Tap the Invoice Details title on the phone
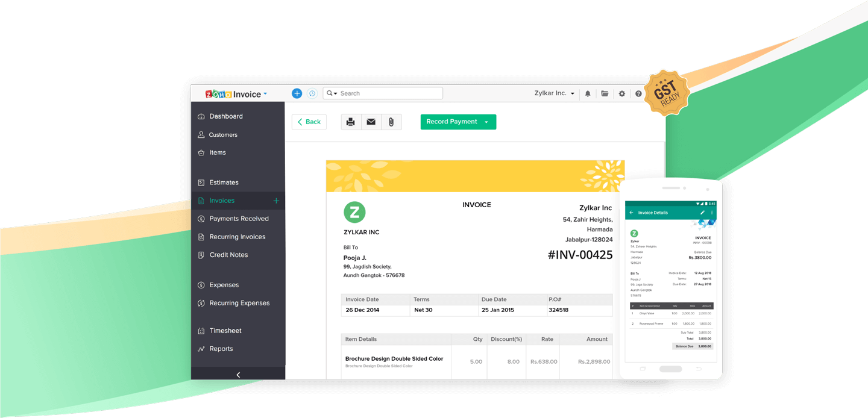868x418 pixels. [653, 213]
